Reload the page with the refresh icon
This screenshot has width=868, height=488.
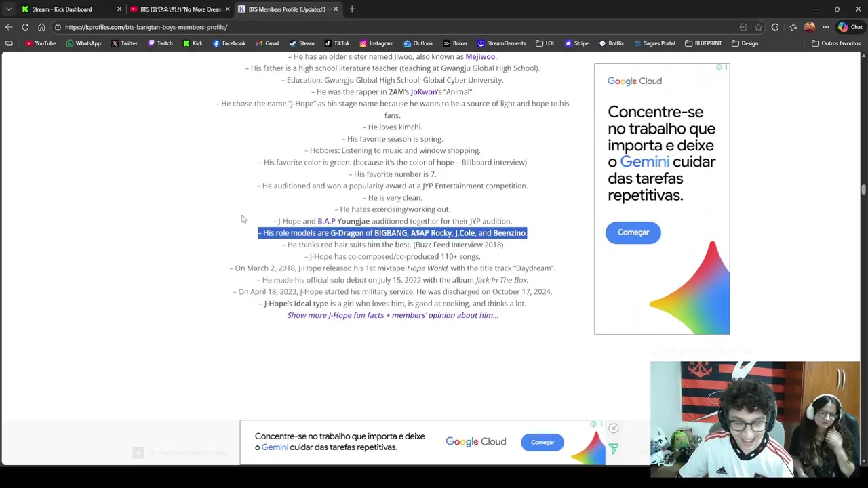click(25, 27)
